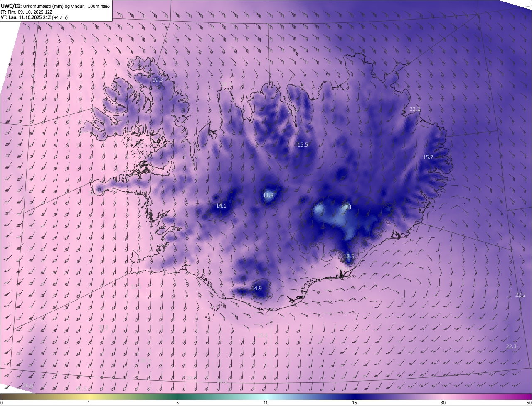Click the colorbar tick label 1
Image resolution: width=532 pixels, height=406 pixels.
89,403
